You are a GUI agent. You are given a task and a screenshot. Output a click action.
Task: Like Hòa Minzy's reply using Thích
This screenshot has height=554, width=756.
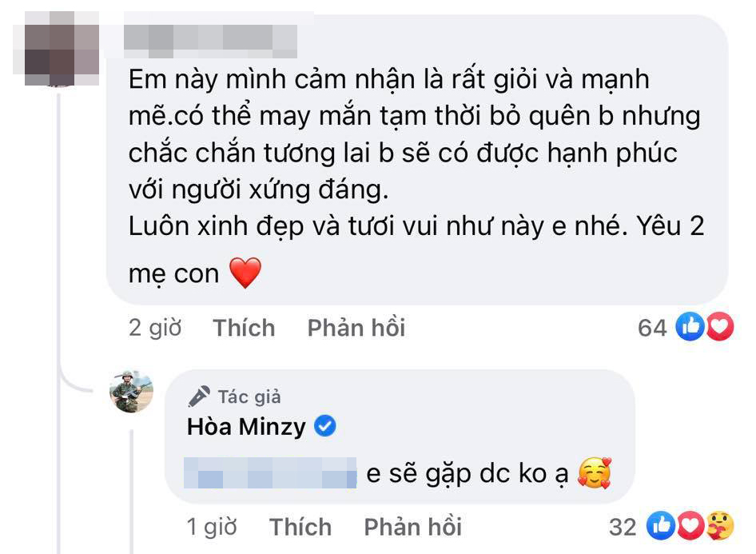(x=300, y=527)
